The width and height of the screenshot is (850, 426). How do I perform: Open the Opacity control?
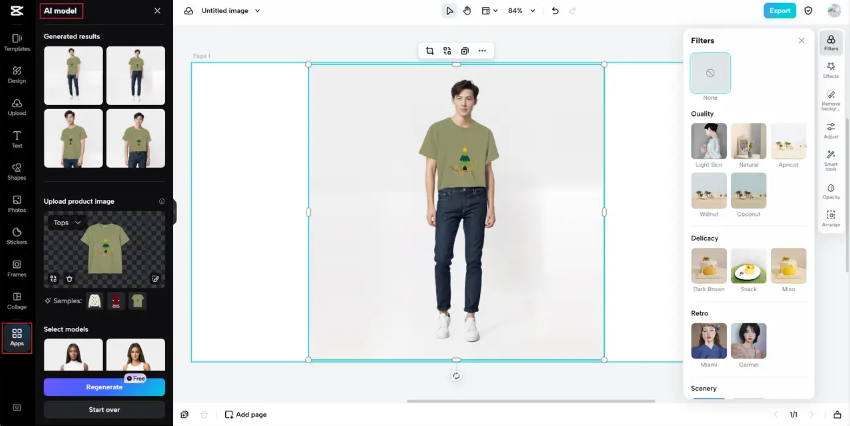[x=831, y=192]
